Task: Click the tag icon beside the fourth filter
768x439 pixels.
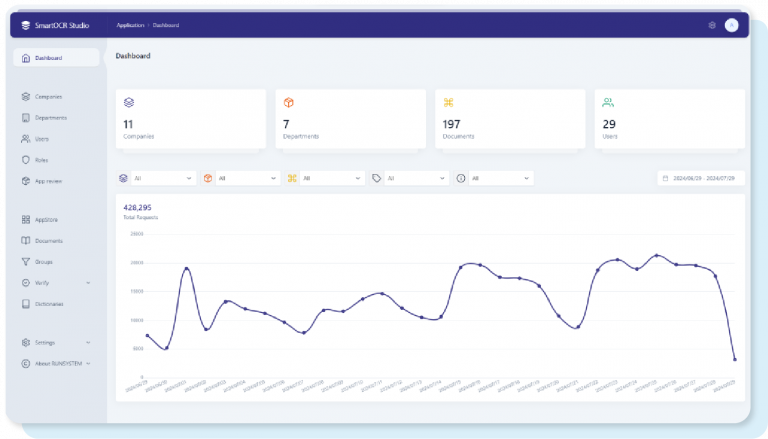Action: 376,178
